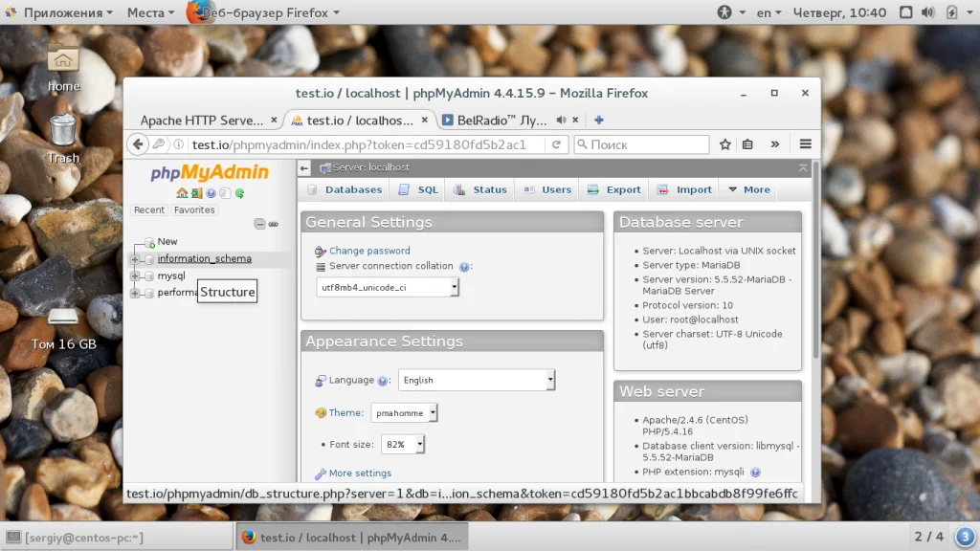Viewport: 980px width, 551px height.
Task: Switch to the SQL tab
Action: pos(419,189)
